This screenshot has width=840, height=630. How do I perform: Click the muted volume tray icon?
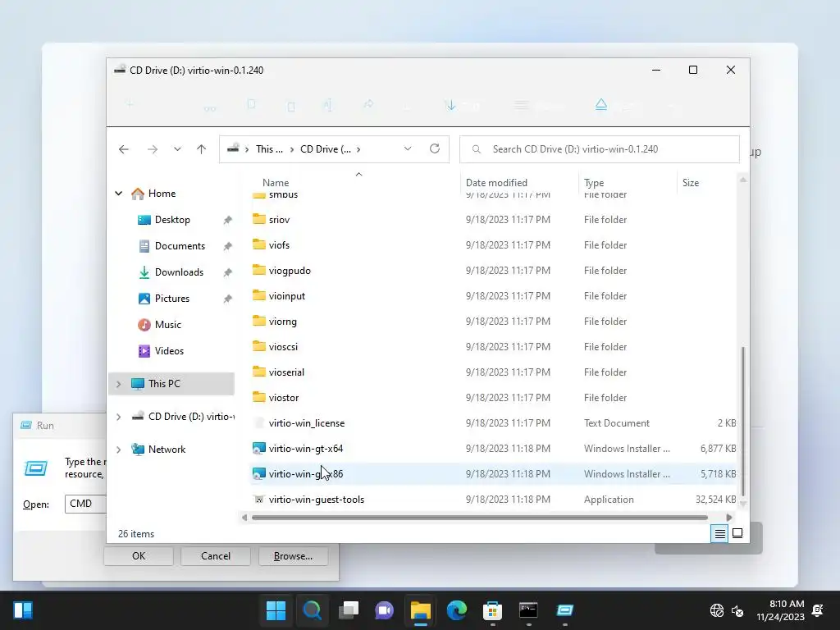click(x=737, y=610)
